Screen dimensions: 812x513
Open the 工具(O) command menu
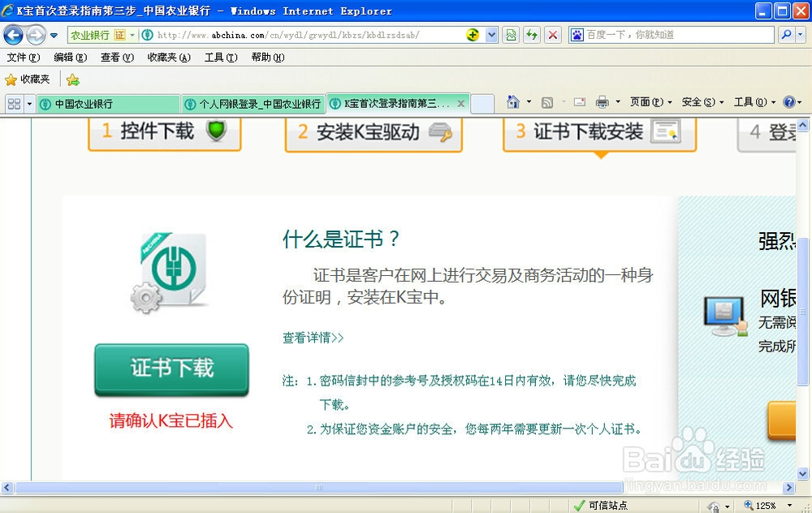(754, 102)
